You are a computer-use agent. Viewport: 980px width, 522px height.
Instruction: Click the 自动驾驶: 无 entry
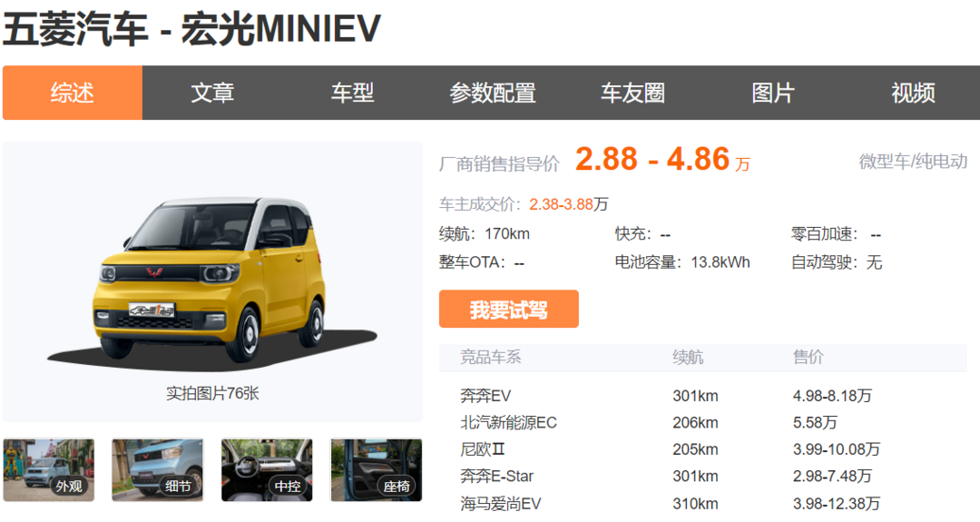coord(837,262)
